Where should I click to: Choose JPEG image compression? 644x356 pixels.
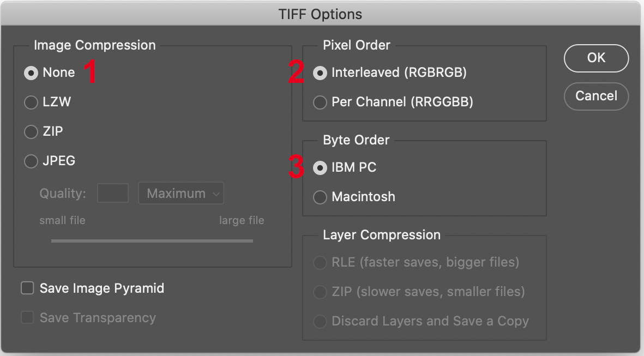click(x=31, y=161)
